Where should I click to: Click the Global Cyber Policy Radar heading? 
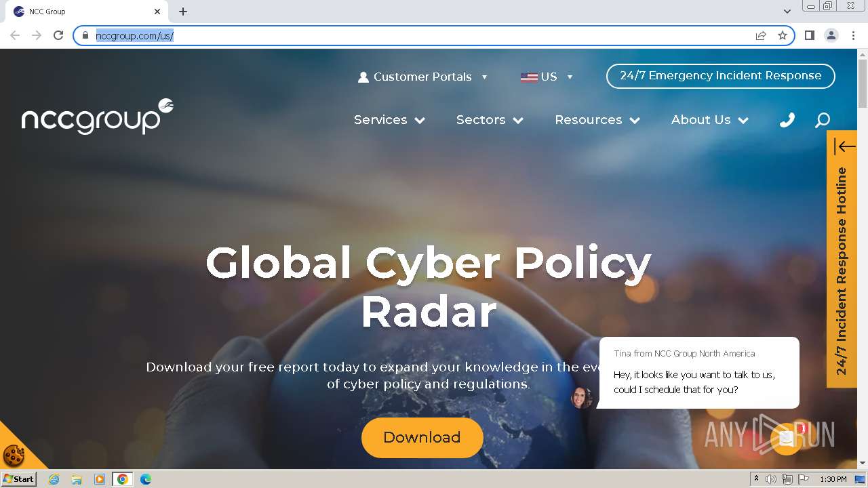(x=429, y=287)
